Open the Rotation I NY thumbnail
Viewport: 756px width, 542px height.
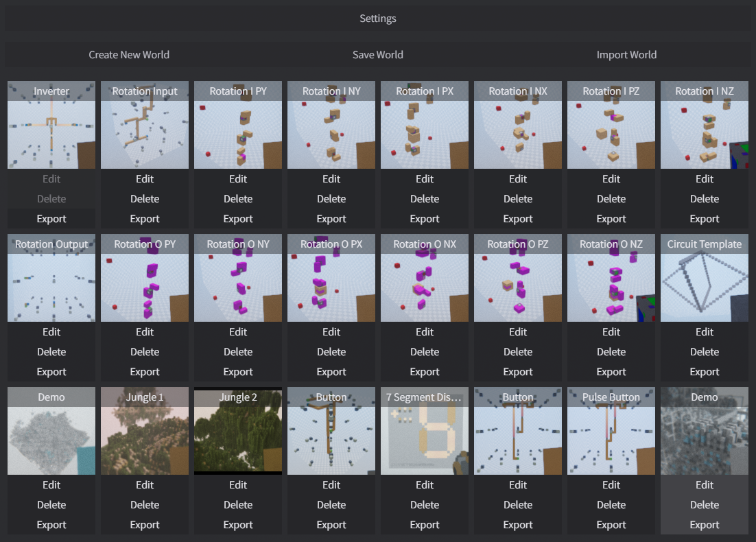tap(331, 125)
